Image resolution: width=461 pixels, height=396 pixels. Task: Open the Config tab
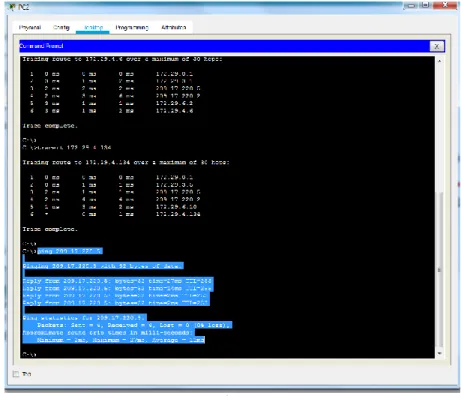coord(61,27)
